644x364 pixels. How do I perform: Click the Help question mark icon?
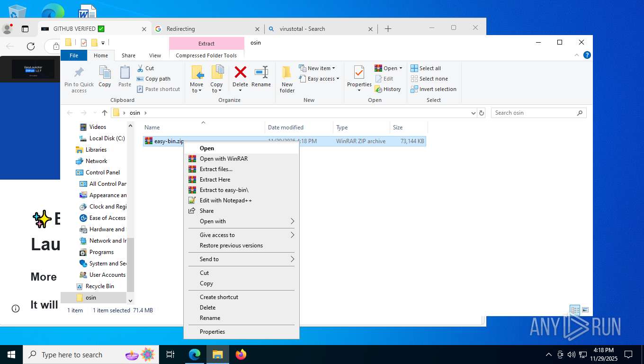587,55
